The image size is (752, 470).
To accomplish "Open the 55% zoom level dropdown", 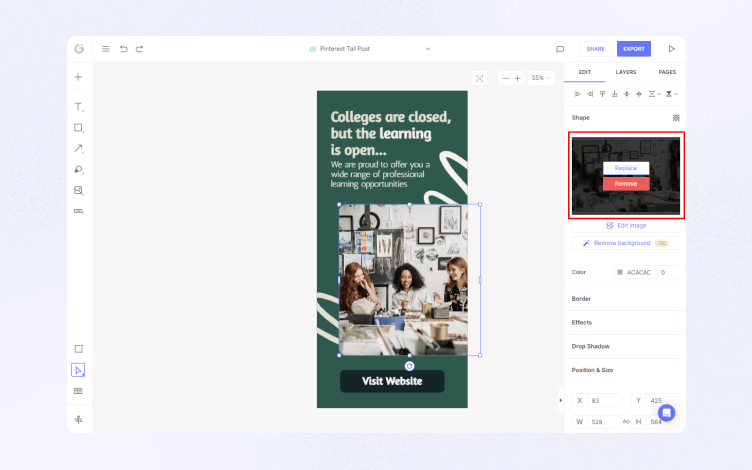I will 540,78.
